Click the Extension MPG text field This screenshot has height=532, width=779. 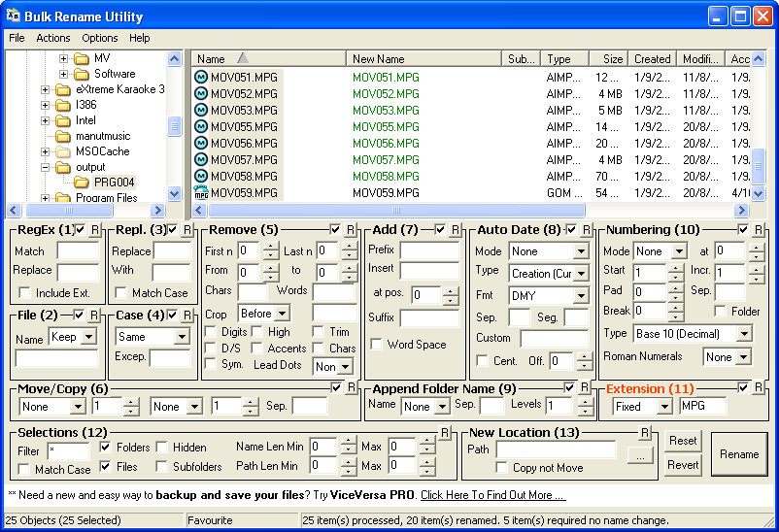point(702,406)
